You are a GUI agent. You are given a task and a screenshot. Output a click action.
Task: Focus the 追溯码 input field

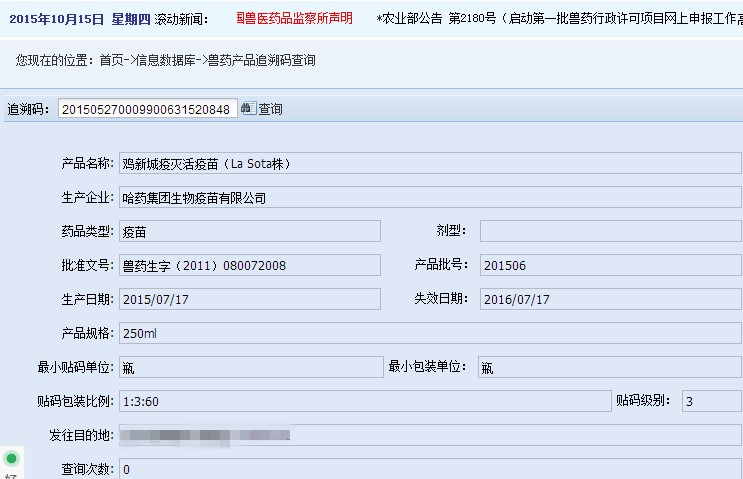147,109
